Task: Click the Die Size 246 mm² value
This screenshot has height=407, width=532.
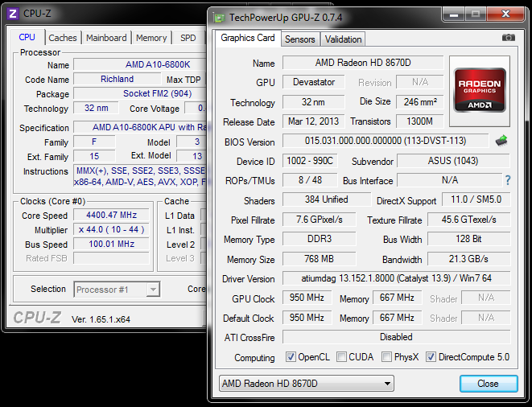Action: (420, 101)
